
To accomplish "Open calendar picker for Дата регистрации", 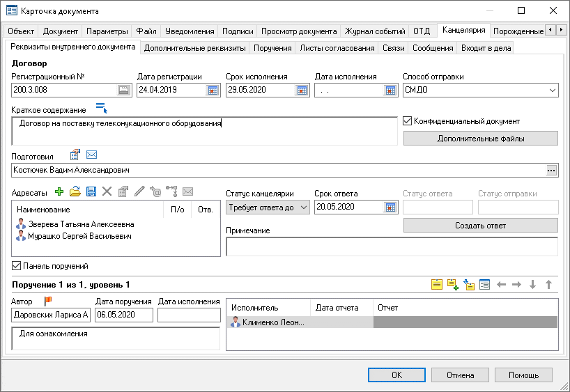I will click(x=213, y=90).
